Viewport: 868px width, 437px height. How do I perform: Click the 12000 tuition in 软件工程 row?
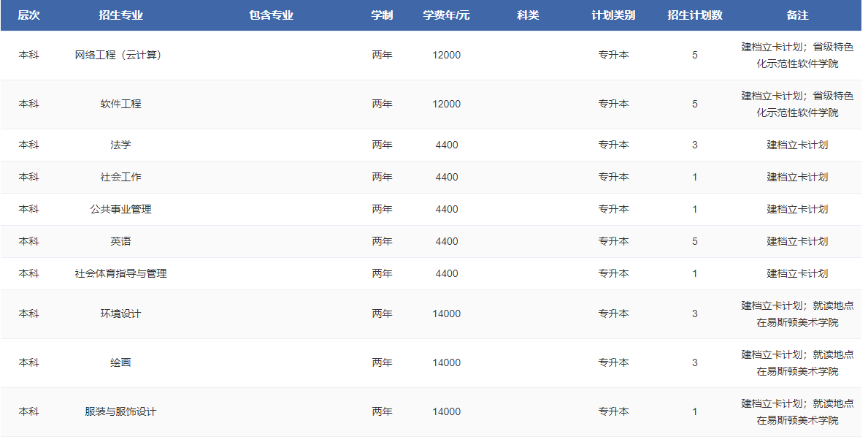click(446, 104)
